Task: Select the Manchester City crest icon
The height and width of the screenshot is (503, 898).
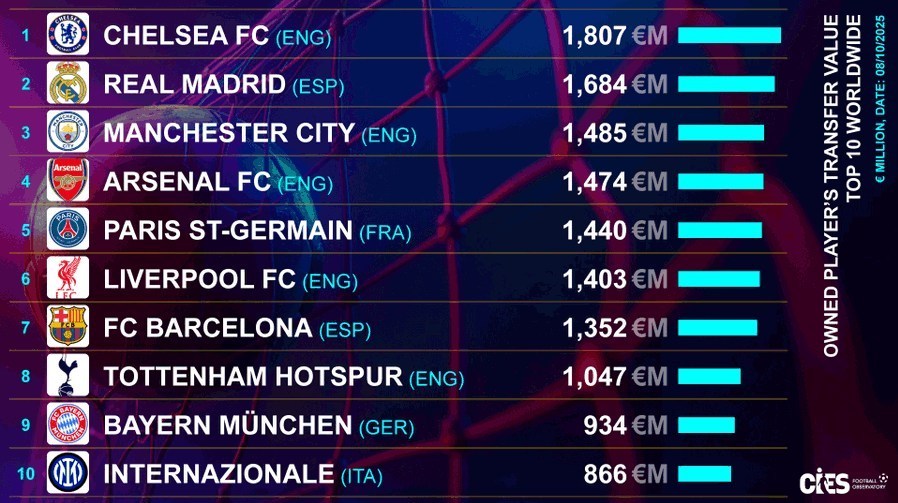Action: [x=68, y=132]
